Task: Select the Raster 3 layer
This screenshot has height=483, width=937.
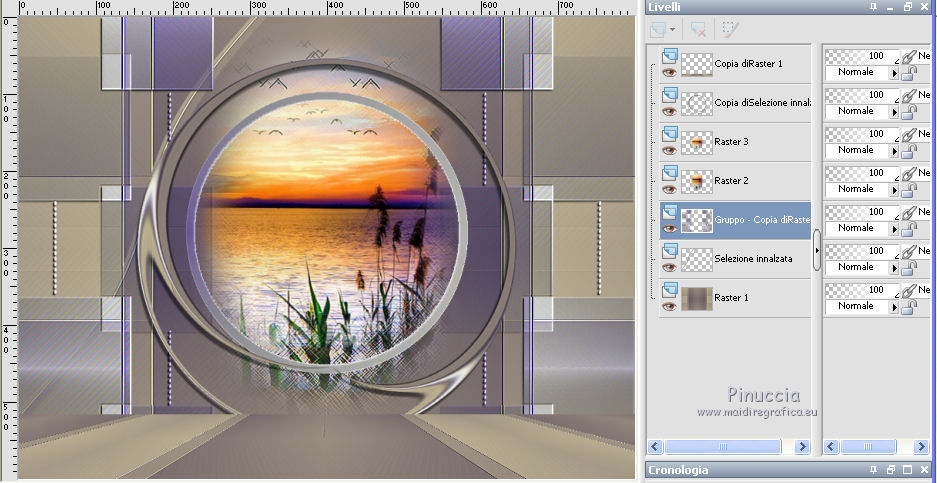Action: (735, 142)
